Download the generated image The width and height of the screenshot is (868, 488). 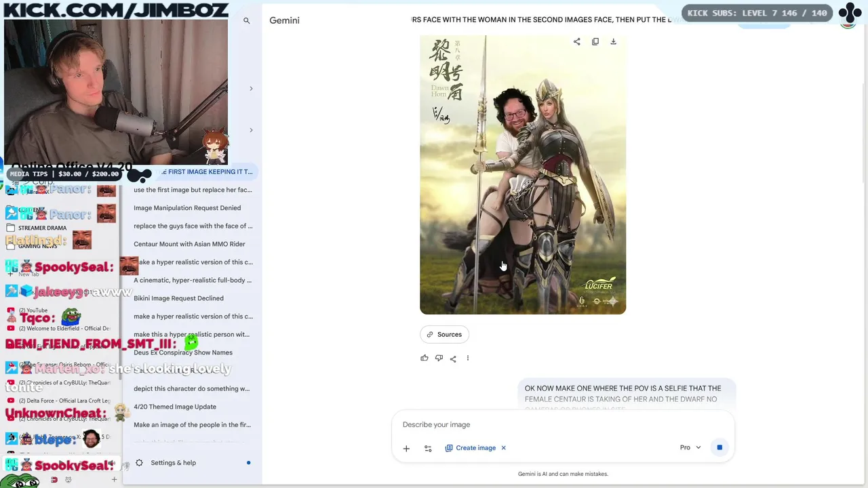(x=613, y=41)
